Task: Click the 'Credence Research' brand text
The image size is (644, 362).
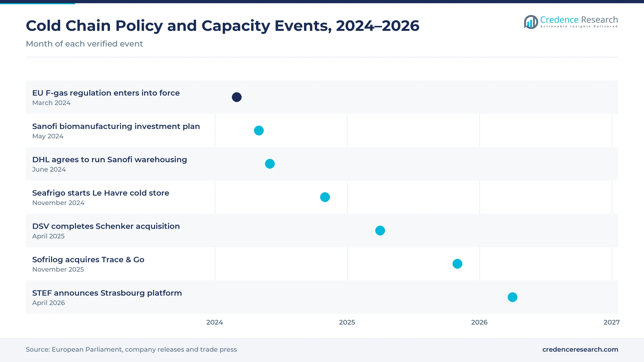Action: (579, 20)
